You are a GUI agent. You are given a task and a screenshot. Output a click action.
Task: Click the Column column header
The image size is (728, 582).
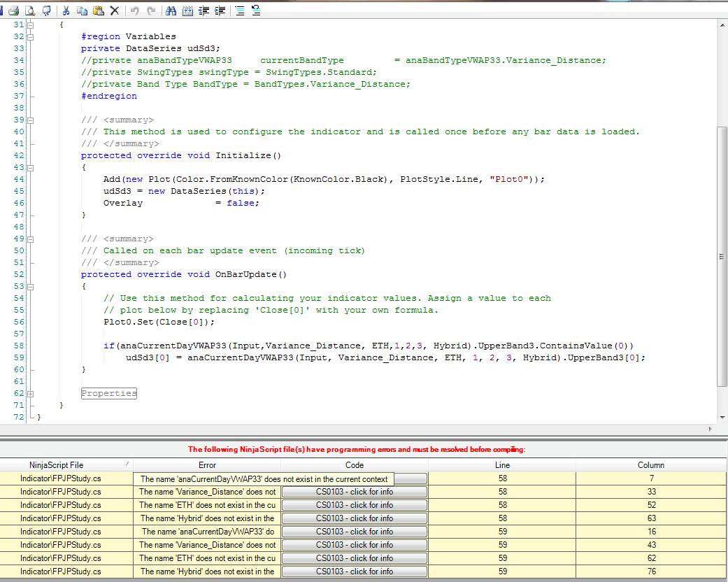(651, 465)
